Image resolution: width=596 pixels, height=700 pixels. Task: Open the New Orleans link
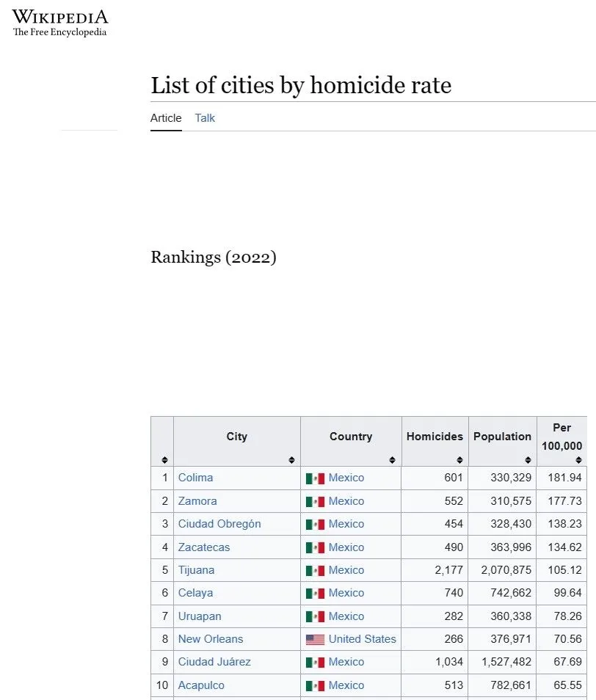(211, 639)
